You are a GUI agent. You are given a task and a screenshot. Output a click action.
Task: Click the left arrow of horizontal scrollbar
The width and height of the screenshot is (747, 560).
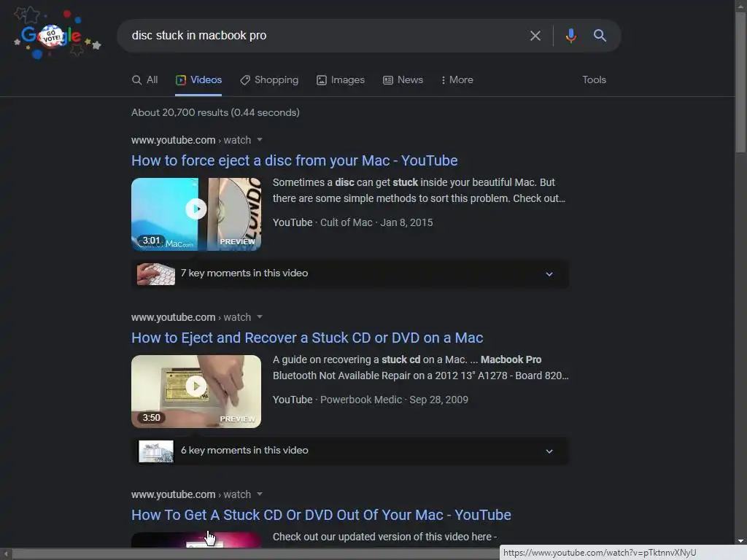pos(6,554)
